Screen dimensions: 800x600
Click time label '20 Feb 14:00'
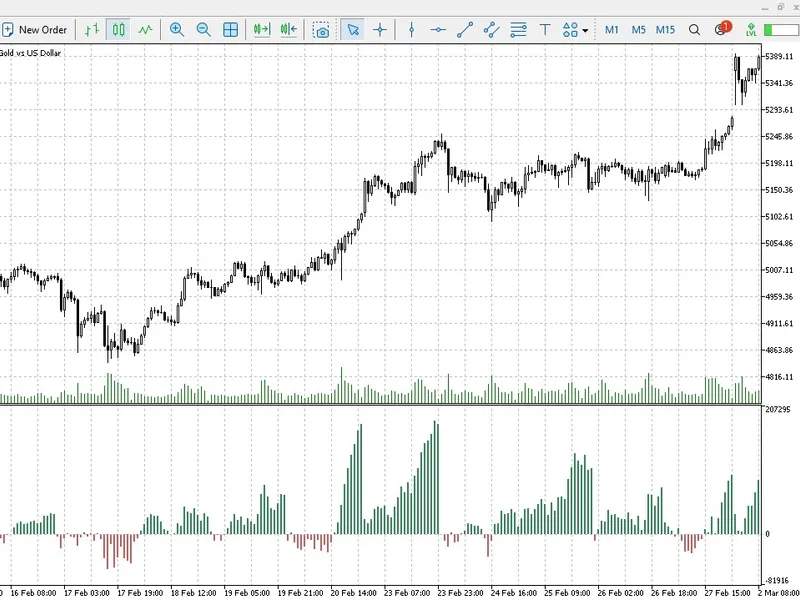pyautogui.click(x=354, y=593)
